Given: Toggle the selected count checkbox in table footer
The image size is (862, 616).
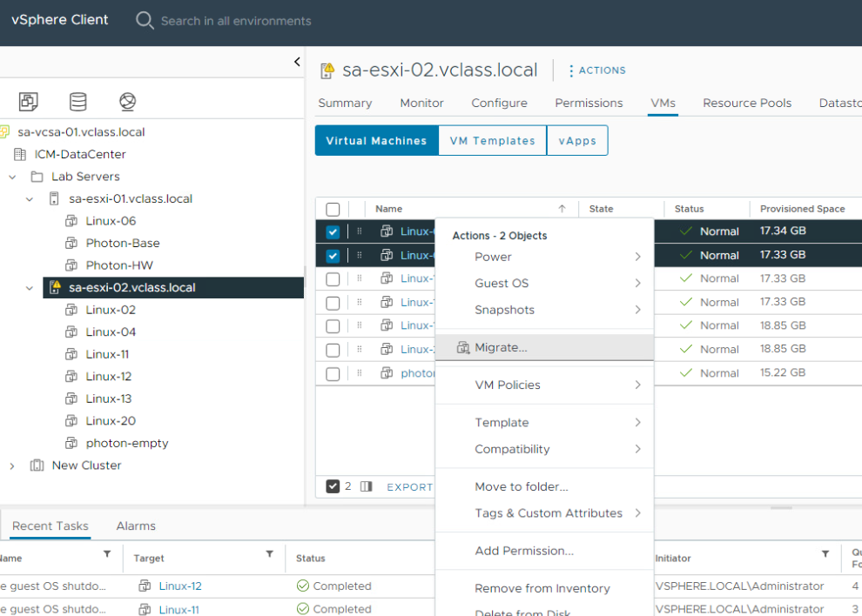Looking at the screenshot, I should point(333,486).
